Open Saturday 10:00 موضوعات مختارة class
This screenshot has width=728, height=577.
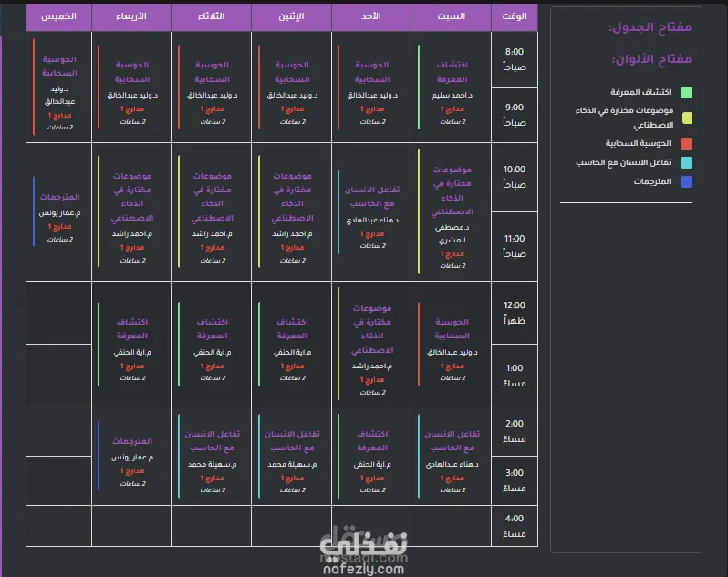coord(452,212)
